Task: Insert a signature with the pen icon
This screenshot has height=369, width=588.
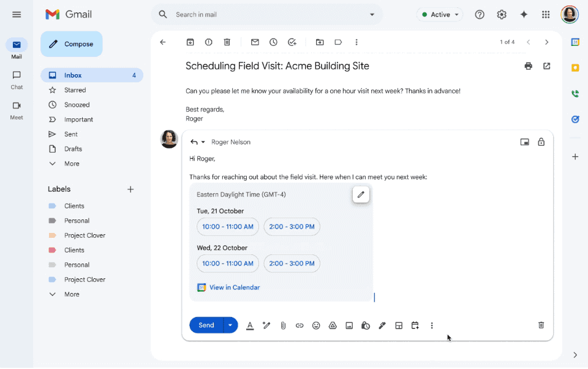Action: point(382,325)
